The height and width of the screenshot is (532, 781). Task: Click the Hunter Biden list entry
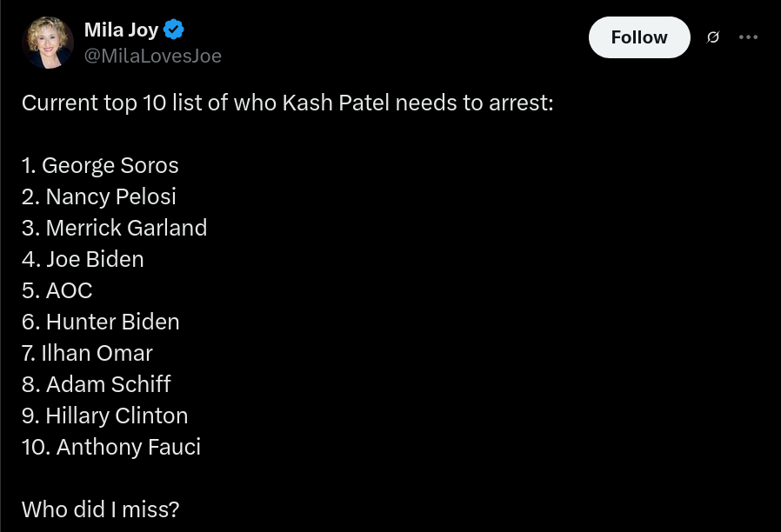point(101,322)
